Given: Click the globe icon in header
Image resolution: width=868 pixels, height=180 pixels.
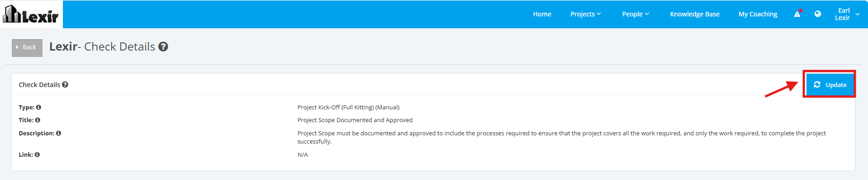Looking at the screenshot, I should [x=818, y=14].
